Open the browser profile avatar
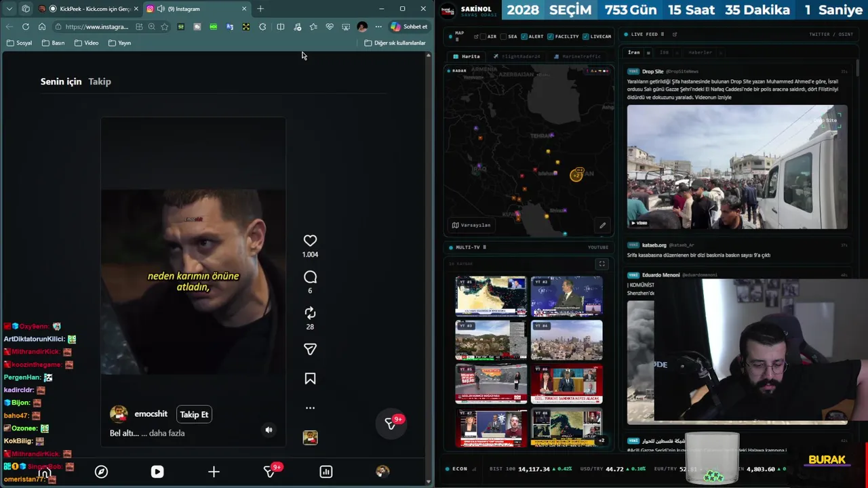The image size is (868, 488). point(362,26)
